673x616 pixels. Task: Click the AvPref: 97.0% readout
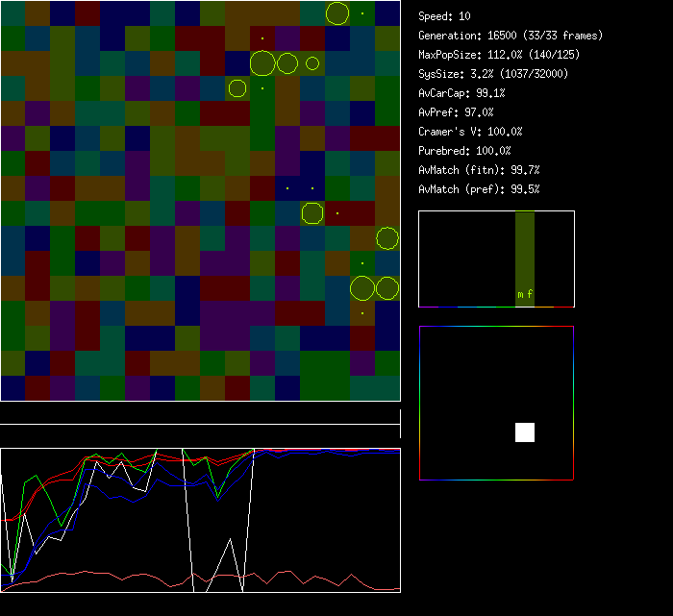(456, 112)
